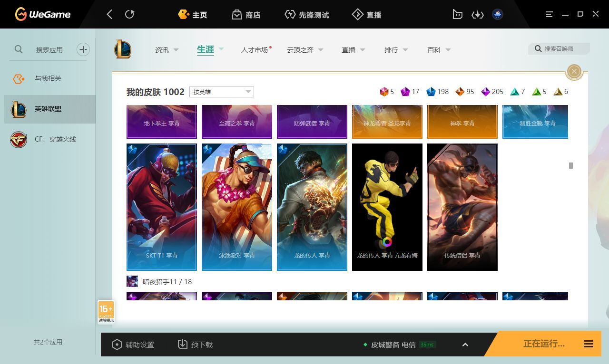Open the 直播 top navigation tab
The height and width of the screenshot is (364, 609).
367,15
